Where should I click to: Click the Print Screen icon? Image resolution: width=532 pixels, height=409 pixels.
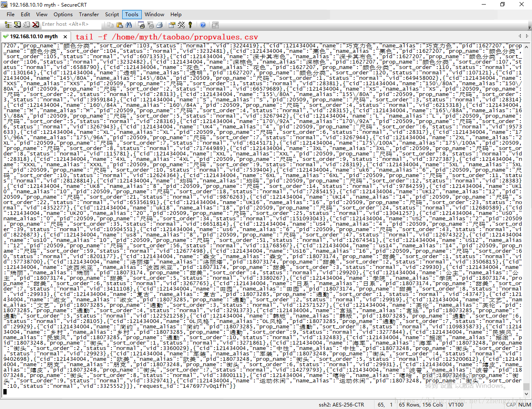tap(141, 25)
